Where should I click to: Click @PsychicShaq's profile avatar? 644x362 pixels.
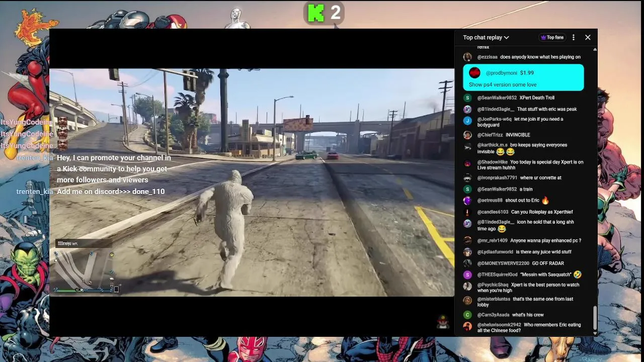click(467, 286)
